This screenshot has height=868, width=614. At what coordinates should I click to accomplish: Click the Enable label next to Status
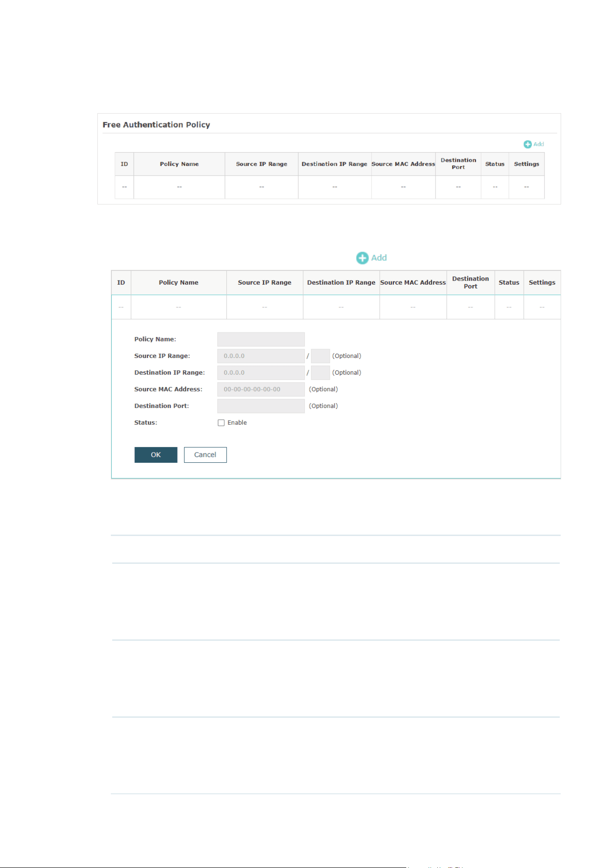pos(237,422)
